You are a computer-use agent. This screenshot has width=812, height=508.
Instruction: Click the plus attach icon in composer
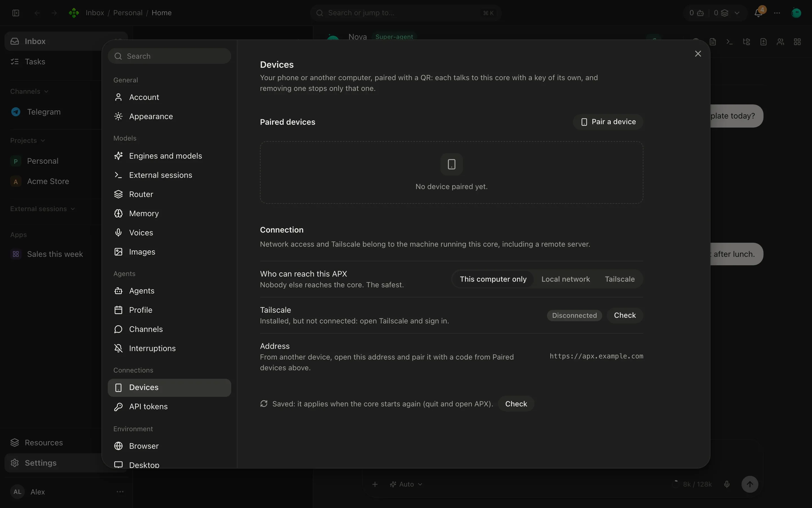point(375,484)
